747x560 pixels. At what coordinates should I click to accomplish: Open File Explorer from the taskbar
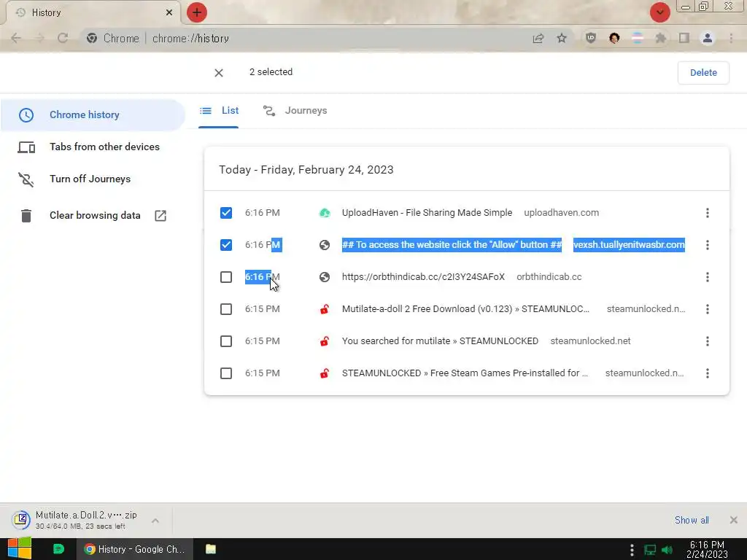[x=211, y=549]
